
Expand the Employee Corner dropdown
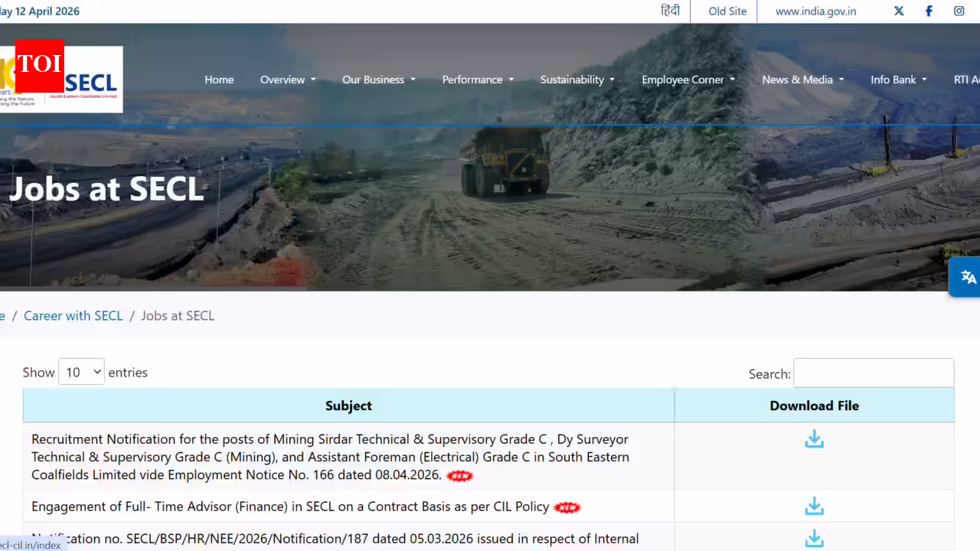[x=688, y=80]
